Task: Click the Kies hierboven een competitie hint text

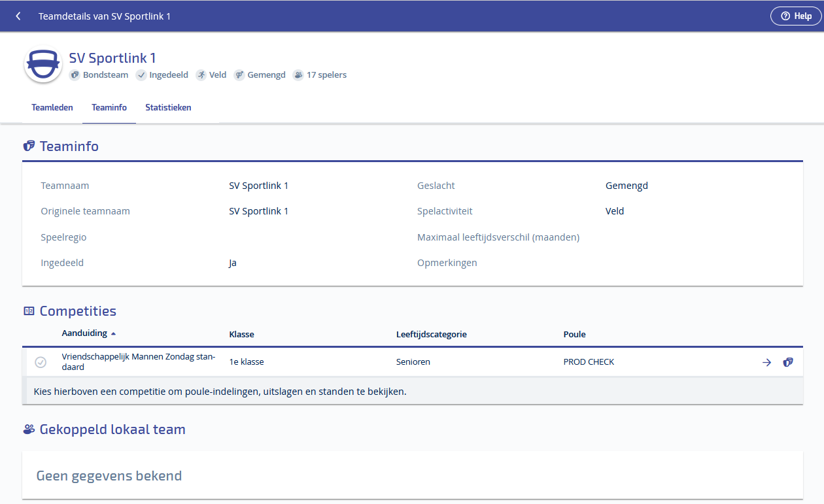Action: click(220, 392)
